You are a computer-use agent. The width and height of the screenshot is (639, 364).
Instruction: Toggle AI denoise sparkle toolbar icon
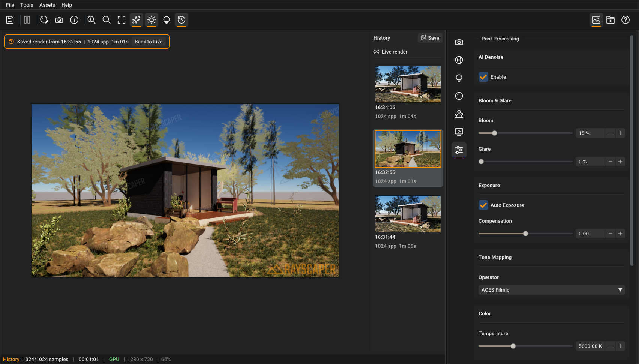(136, 20)
